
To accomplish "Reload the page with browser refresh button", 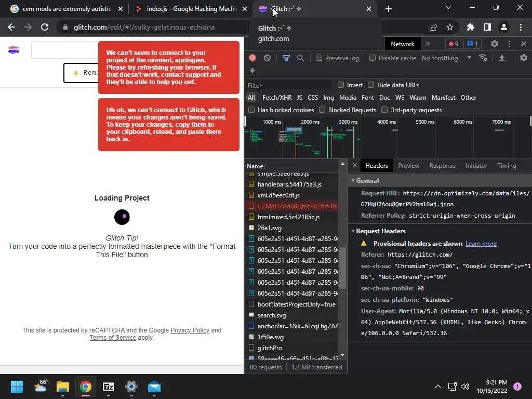I will click(45, 27).
